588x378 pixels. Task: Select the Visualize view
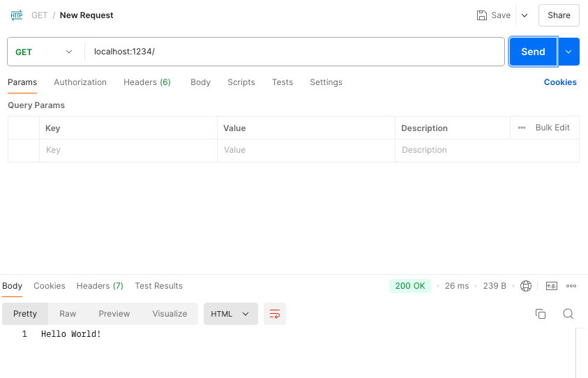[170, 314]
